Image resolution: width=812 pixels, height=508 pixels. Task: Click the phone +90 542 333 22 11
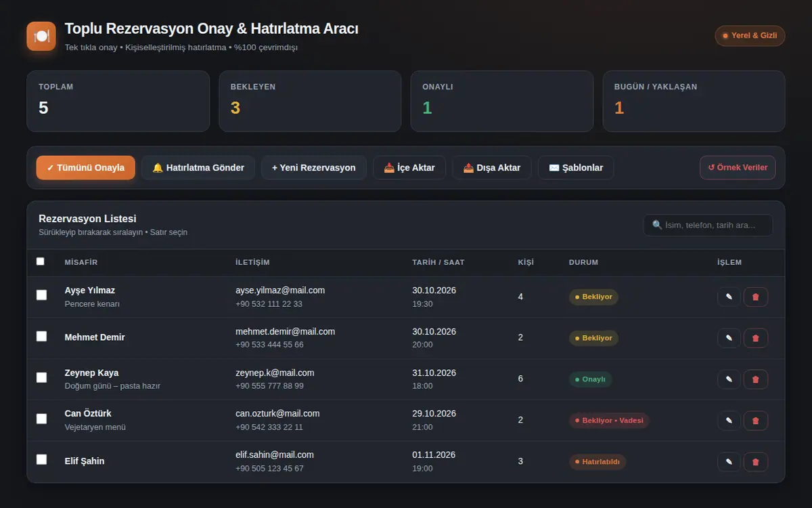(x=269, y=427)
